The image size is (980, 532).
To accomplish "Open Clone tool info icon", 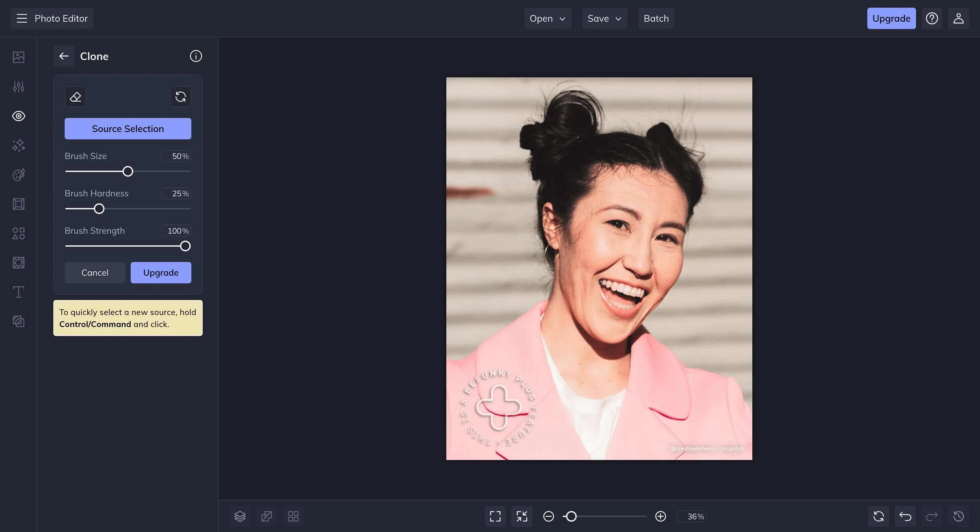I will [x=196, y=56].
